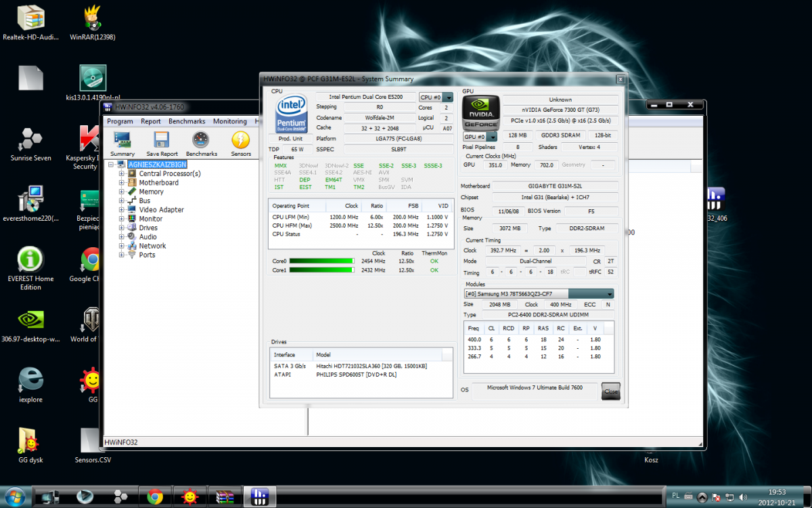This screenshot has width=812, height=508.
Task: Select the everesthome220 installer icon
Action: click(x=30, y=205)
